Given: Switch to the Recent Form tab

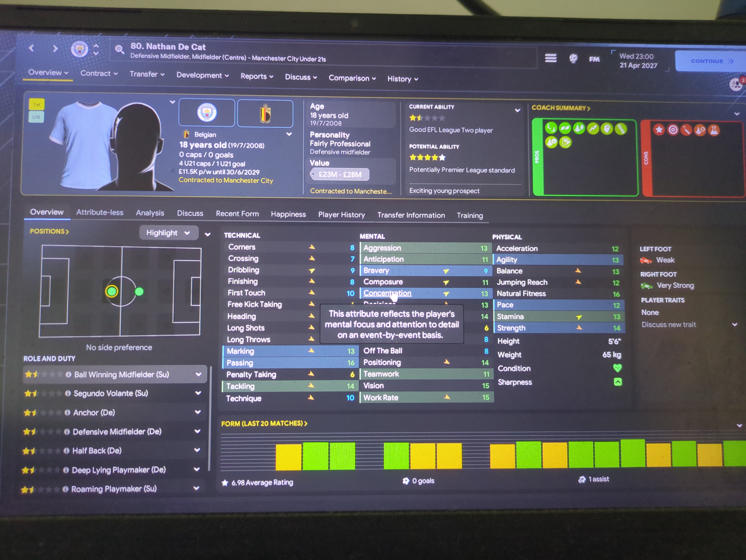Looking at the screenshot, I should coord(237,214).
